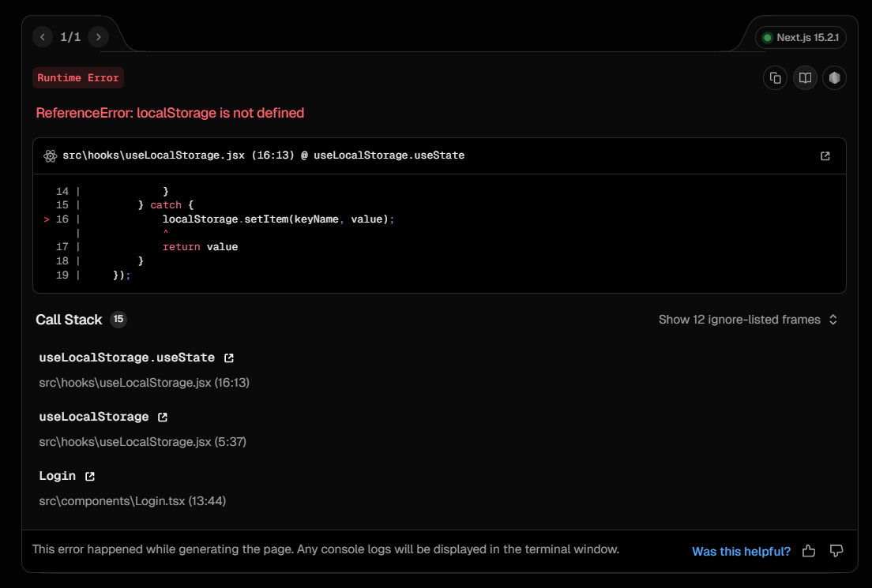
Task: Select the Runtime Error tab label
Action: [x=77, y=77]
